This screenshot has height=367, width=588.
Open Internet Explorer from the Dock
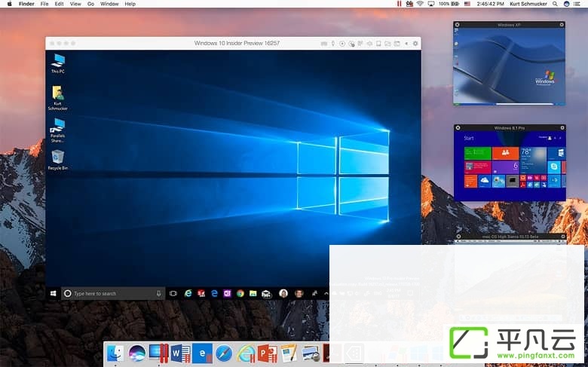246,353
